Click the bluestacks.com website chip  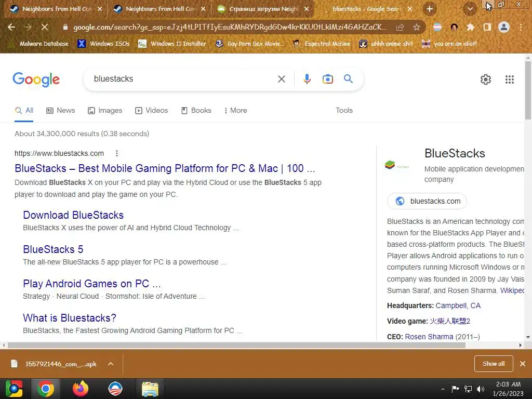427,201
